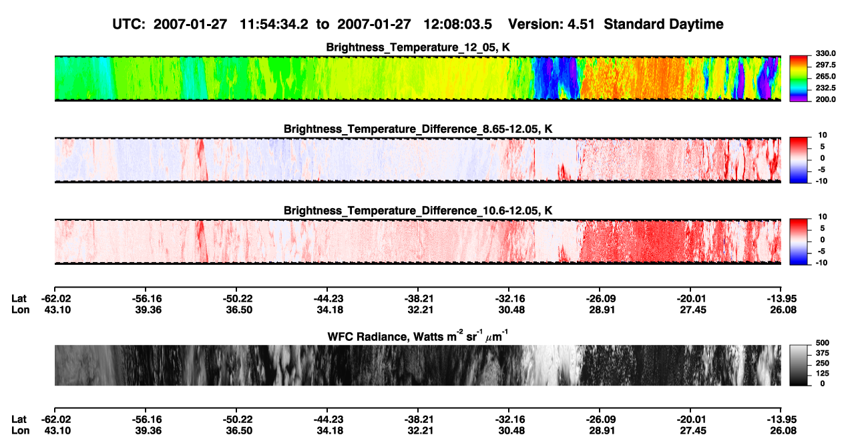868x445 pixels.
Task: Click the '0' tick on the 8.65-12.05 colorbar
Action: [x=823, y=158]
